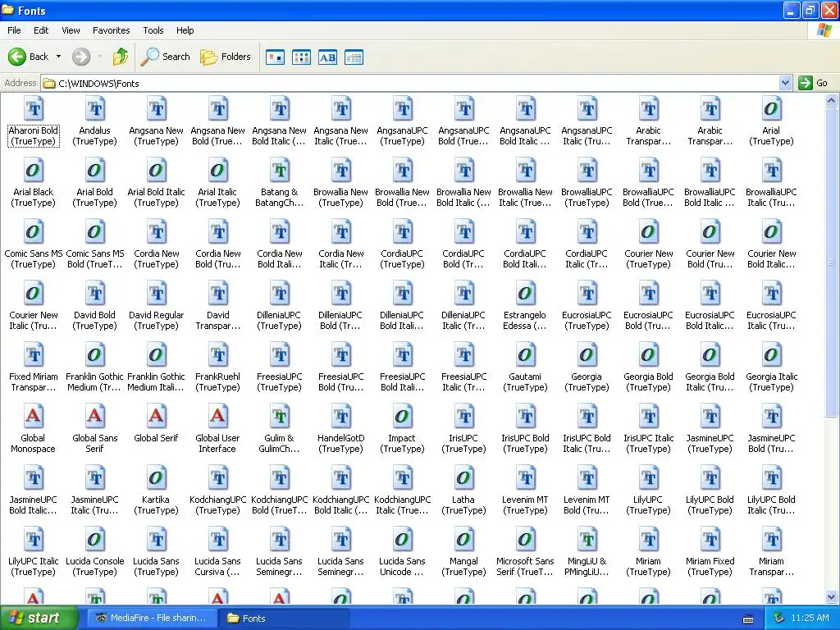
Task: Go up one folder level
Action: tap(121, 57)
